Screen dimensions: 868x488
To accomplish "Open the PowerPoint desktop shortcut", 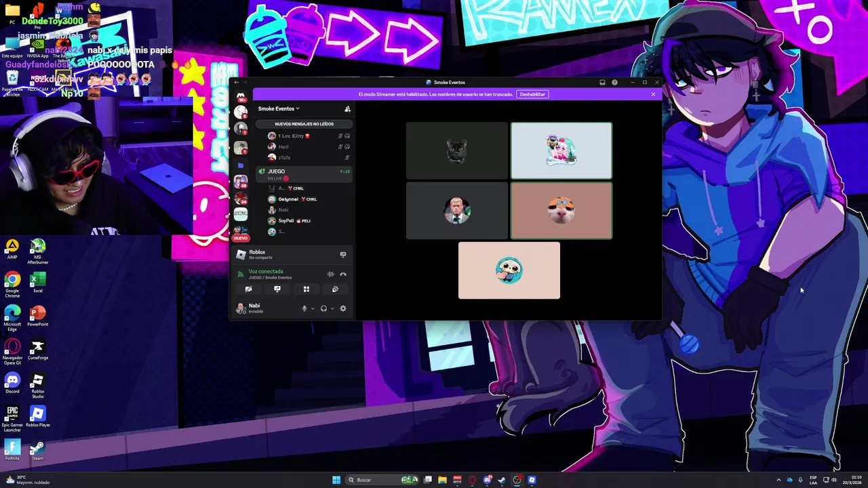I will tap(38, 317).
